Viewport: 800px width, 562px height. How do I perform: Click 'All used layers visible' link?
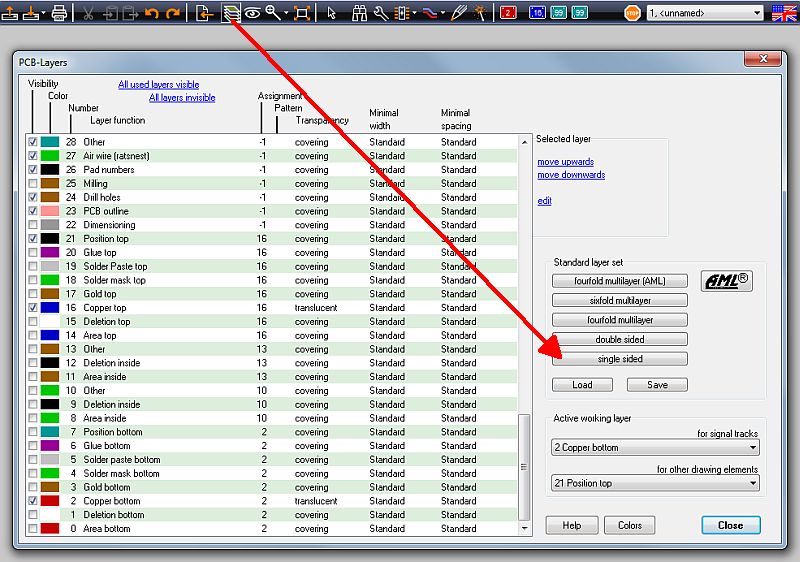tap(158, 85)
